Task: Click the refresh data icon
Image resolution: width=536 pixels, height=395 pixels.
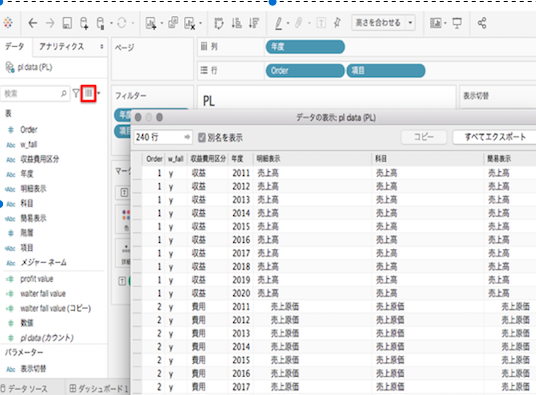Action: [x=122, y=23]
